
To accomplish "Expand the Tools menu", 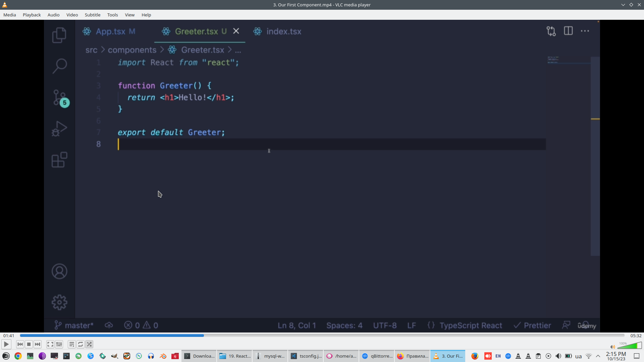I will pos(112,15).
